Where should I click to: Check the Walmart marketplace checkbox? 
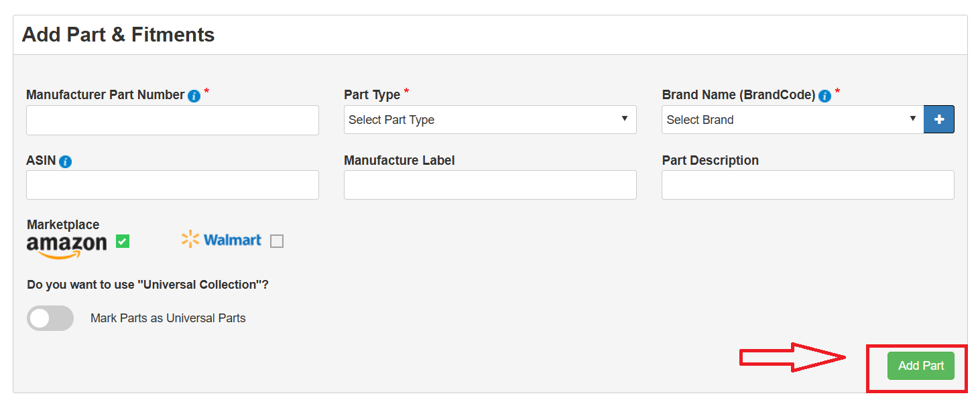click(277, 241)
